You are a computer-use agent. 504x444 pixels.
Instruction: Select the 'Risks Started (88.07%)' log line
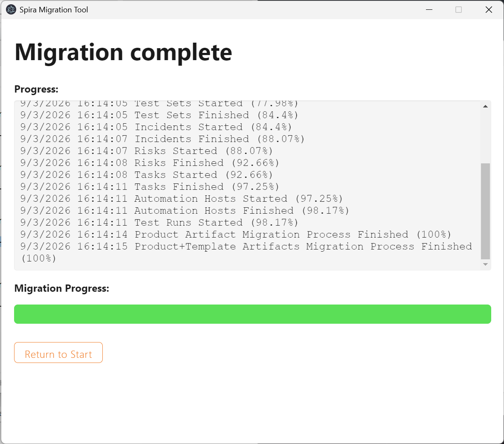(147, 151)
